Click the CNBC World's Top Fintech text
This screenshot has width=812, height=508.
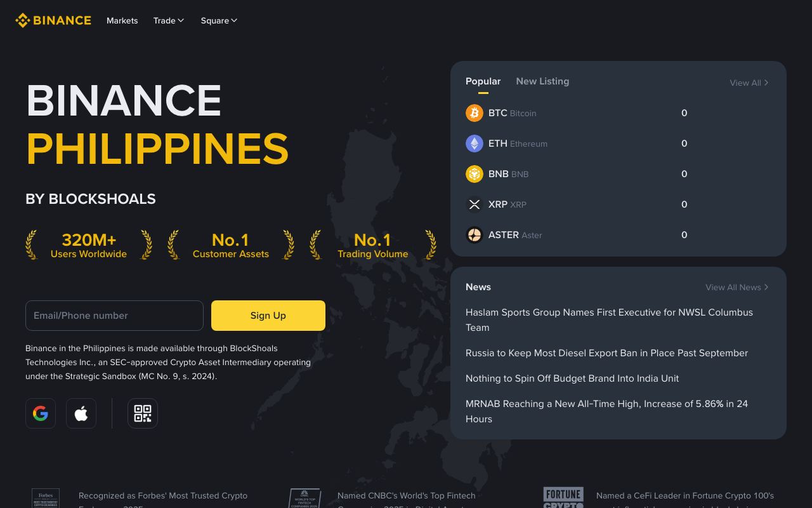406,499
